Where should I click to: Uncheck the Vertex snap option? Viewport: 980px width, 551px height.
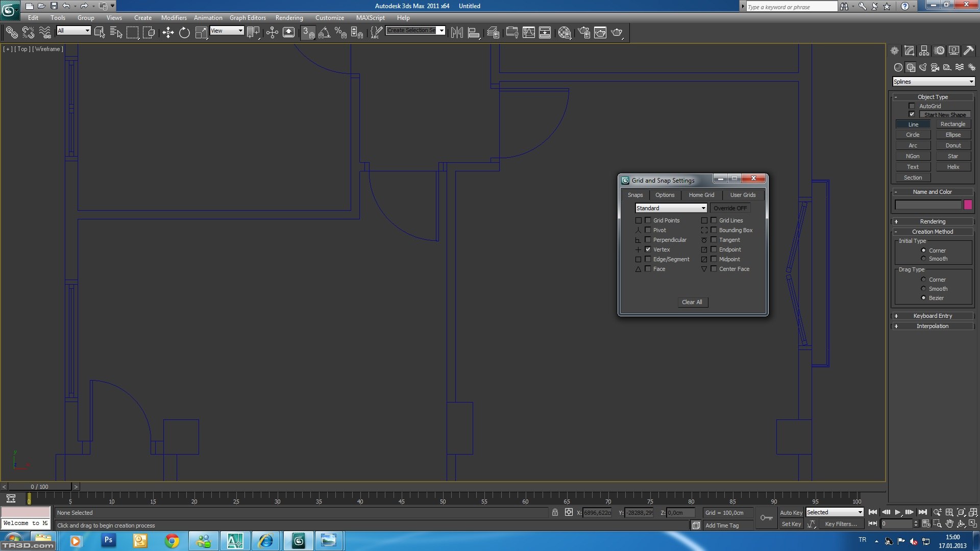648,249
